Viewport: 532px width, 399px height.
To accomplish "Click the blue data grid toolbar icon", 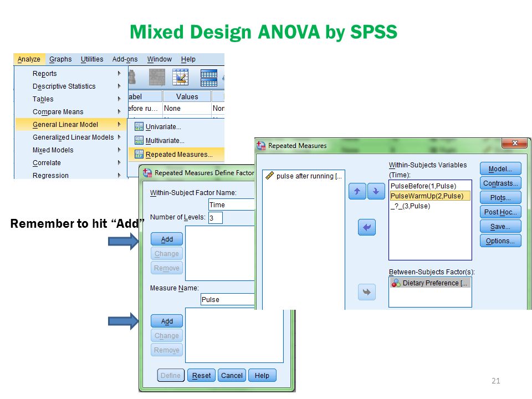I will point(209,78).
